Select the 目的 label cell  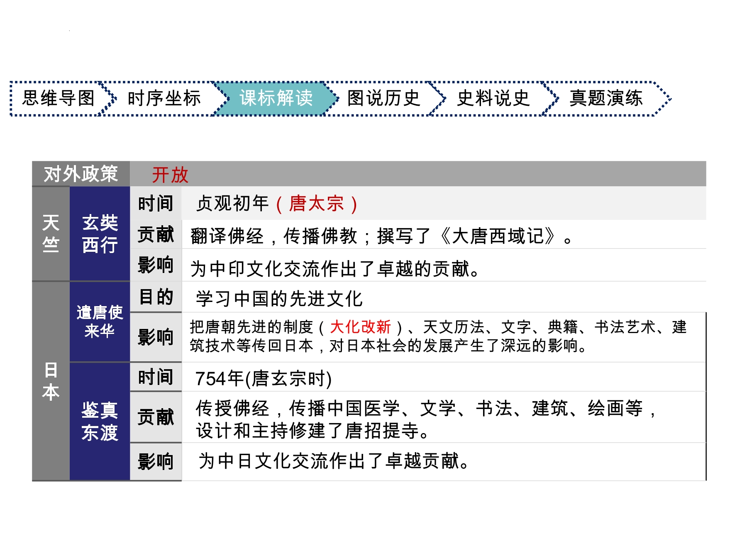(x=156, y=297)
